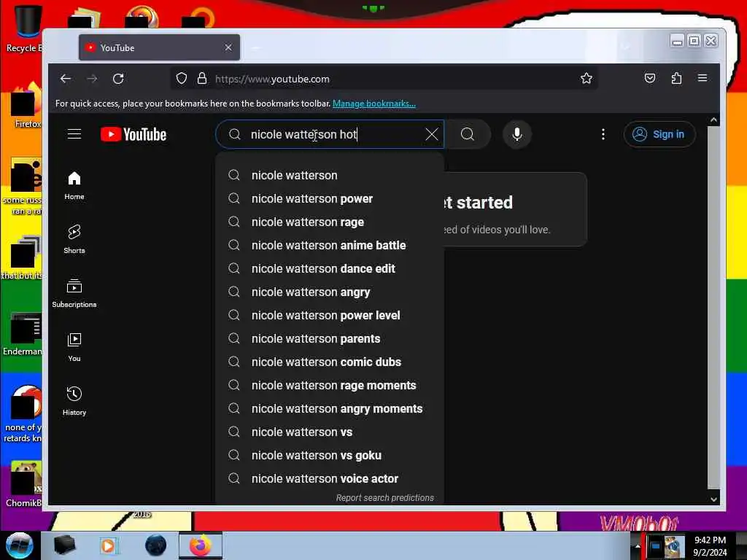Viewport: 747px width, 560px height.
Task: Open the dark globe taskbar icon
Action: coord(155,545)
